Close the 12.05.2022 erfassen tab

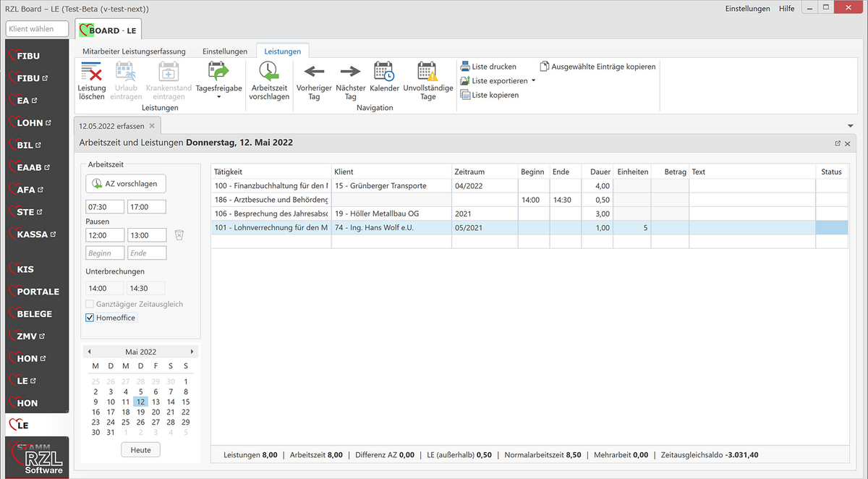click(x=151, y=126)
